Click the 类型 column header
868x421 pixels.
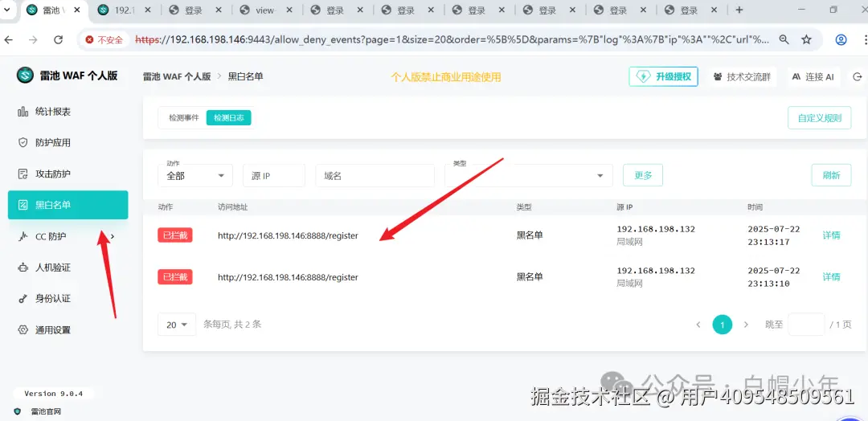coord(524,207)
